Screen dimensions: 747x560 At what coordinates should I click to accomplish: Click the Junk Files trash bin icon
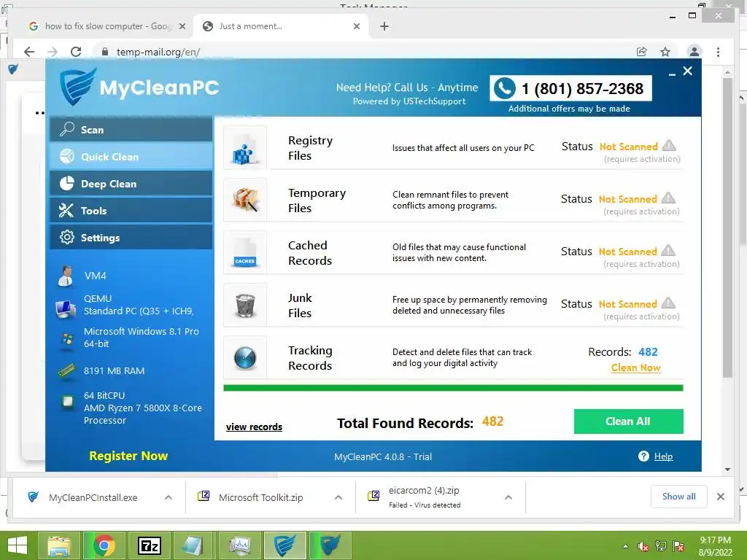click(x=245, y=305)
